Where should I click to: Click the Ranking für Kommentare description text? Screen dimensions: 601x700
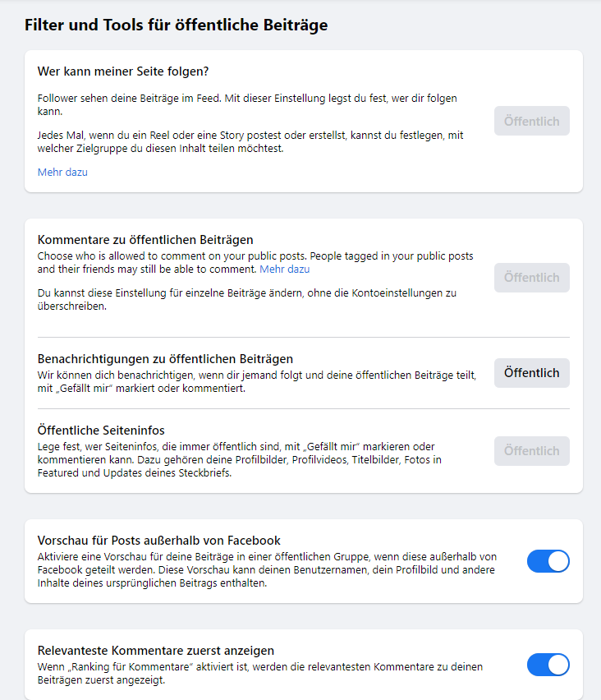(259, 673)
